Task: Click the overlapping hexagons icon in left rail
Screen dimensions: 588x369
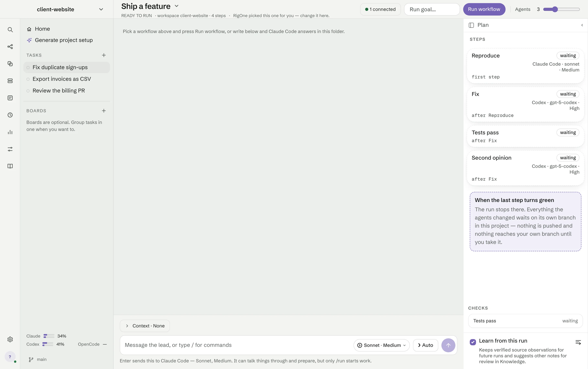Action: point(10,64)
